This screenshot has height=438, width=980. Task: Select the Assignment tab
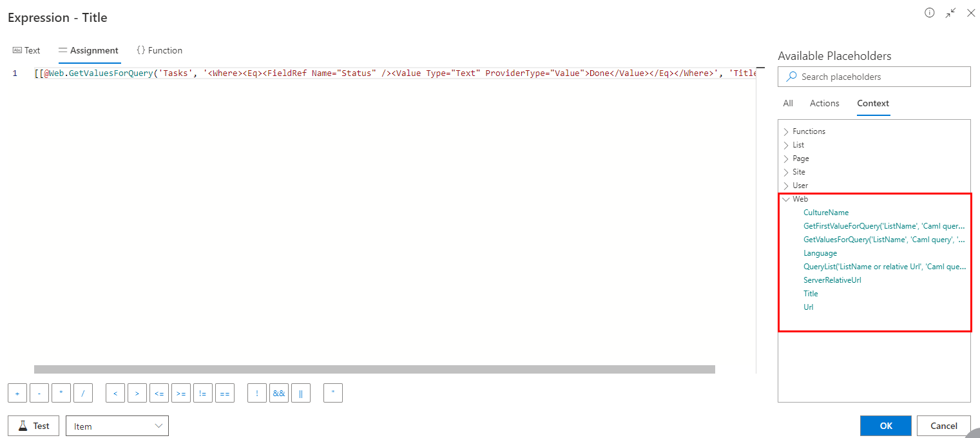pos(88,50)
